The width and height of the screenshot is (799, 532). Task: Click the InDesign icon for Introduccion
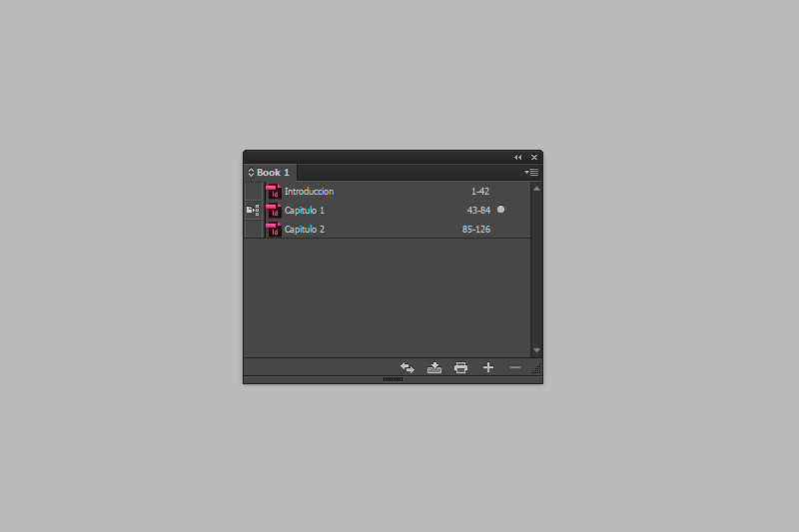[274, 192]
